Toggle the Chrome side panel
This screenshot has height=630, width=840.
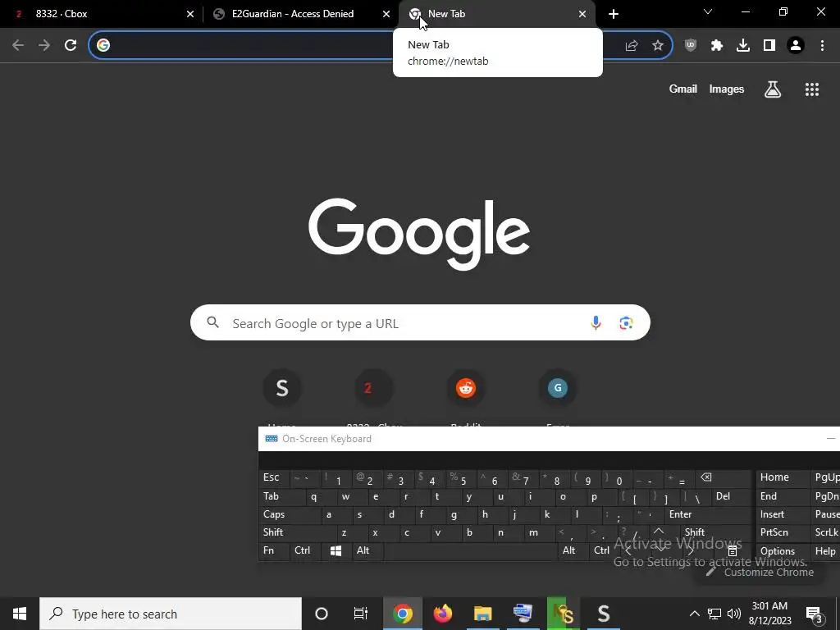[x=769, y=46]
